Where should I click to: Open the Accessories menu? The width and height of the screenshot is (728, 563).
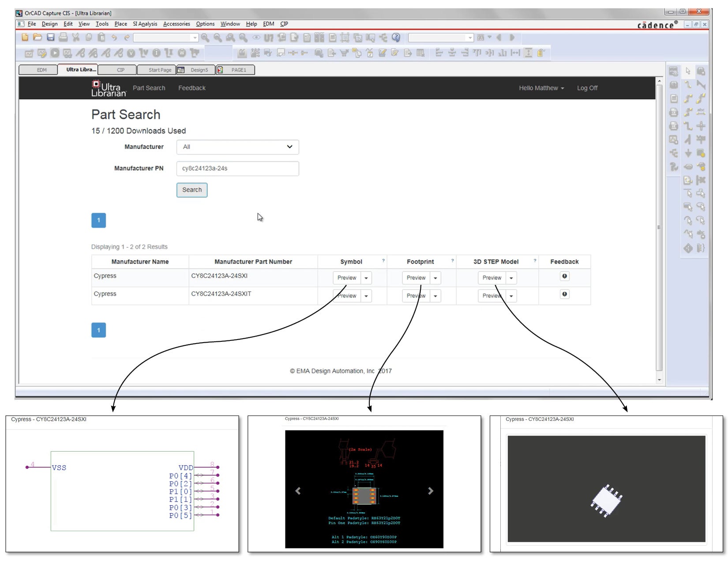click(176, 24)
